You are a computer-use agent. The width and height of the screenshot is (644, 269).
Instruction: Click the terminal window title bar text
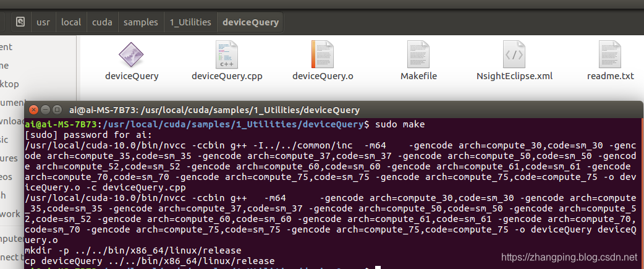(214, 110)
